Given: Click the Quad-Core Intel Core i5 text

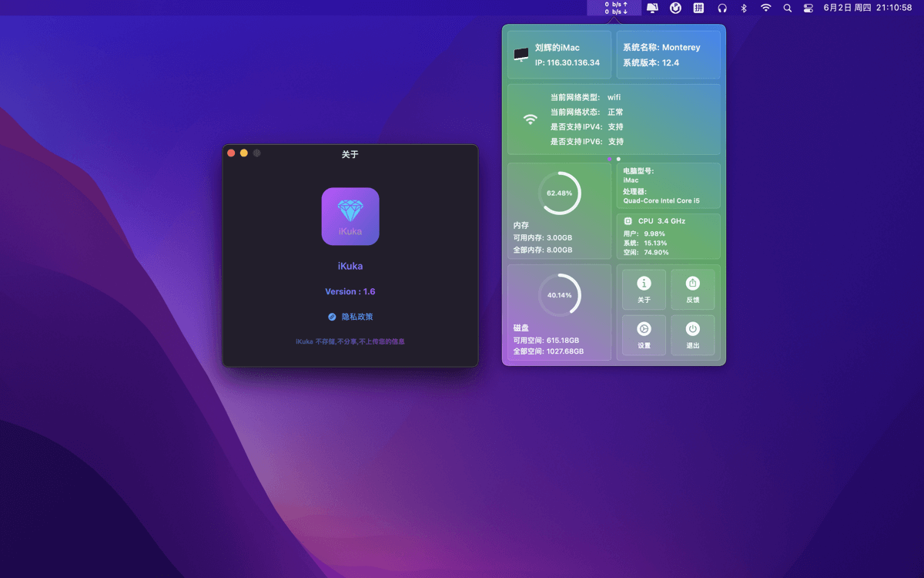Looking at the screenshot, I should pyautogui.click(x=661, y=201).
